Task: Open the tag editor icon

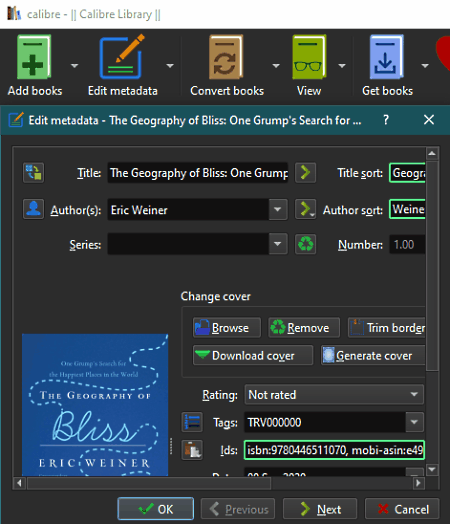Action: click(x=192, y=422)
